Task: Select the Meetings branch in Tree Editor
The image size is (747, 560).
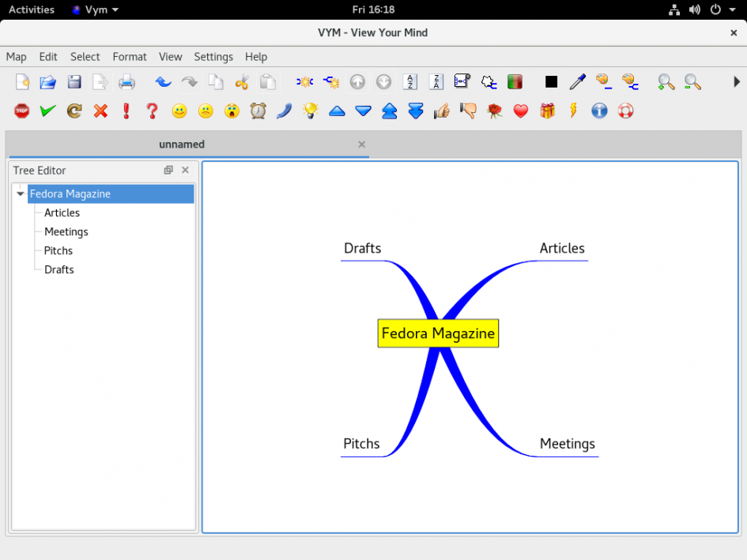Action: [x=66, y=231]
